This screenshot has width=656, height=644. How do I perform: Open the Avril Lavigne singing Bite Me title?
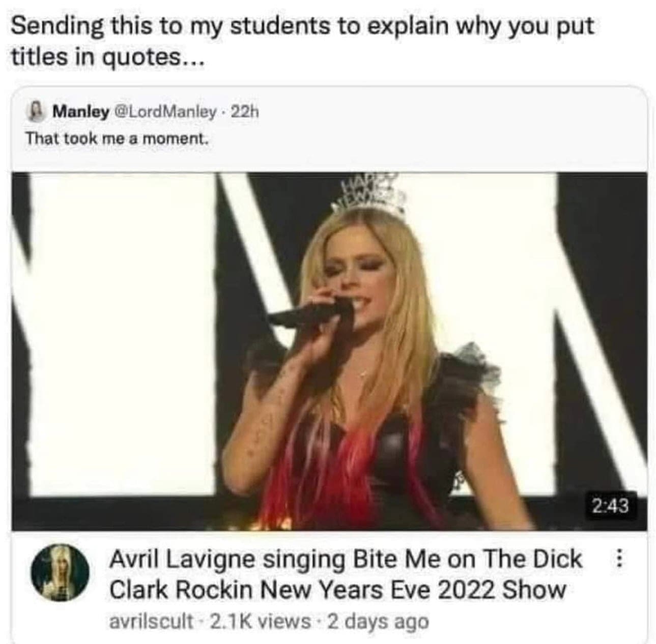[x=346, y=574]
